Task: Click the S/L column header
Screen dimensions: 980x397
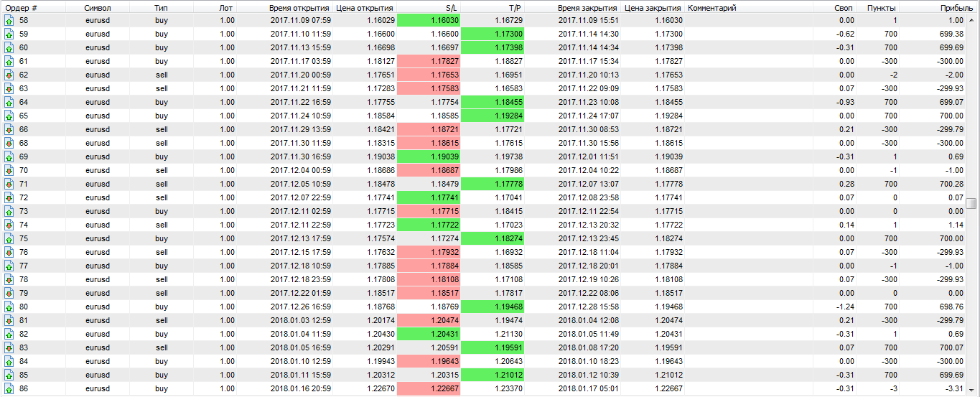Action: pos(452,7)
